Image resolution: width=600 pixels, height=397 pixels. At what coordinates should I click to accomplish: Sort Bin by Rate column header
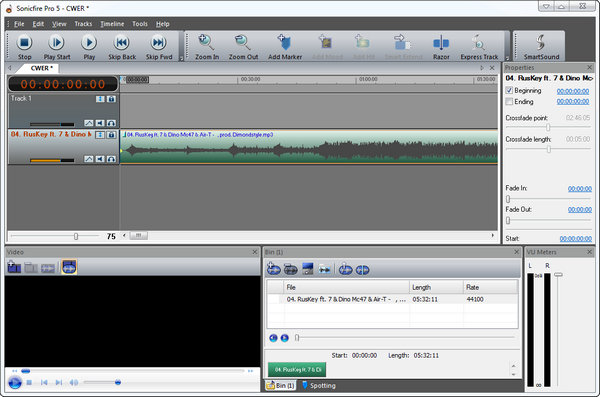490,287
